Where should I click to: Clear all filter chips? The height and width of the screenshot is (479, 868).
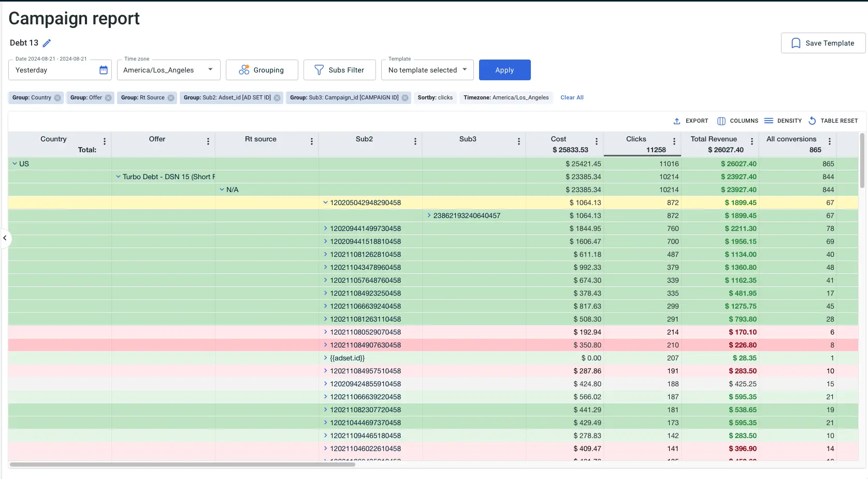[572, 98]
